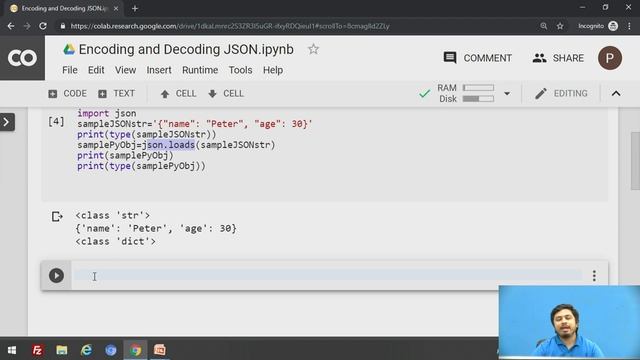Image resolution: width=640 pixels, height=360 pixels.
Task: Click the [4] execution count of cell
Action: 56,122
